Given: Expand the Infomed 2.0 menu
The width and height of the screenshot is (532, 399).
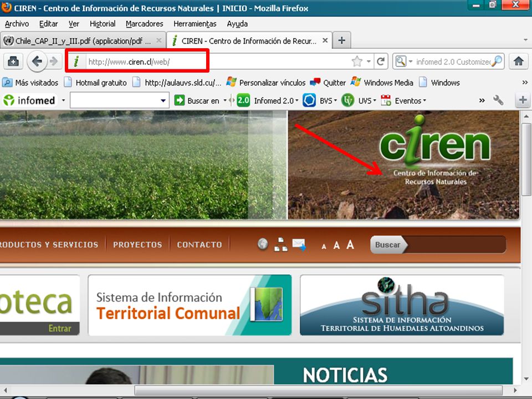Looking at the screenshot, I should pos(297,100).
